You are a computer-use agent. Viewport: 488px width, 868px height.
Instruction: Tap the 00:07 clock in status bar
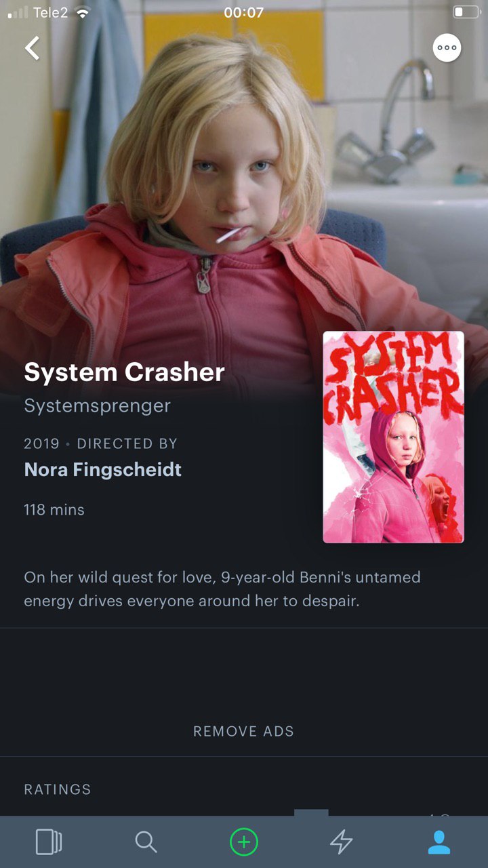click(x=243, y=12)
